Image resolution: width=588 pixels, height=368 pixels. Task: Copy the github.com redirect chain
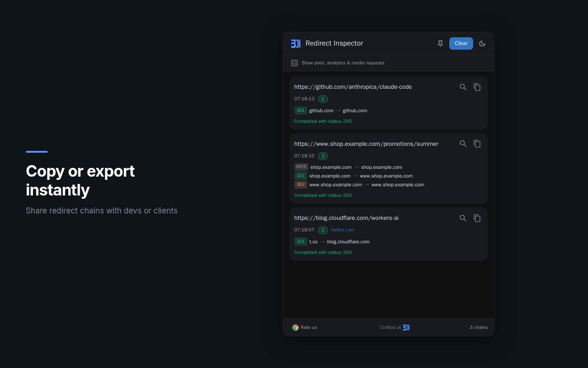477,86
